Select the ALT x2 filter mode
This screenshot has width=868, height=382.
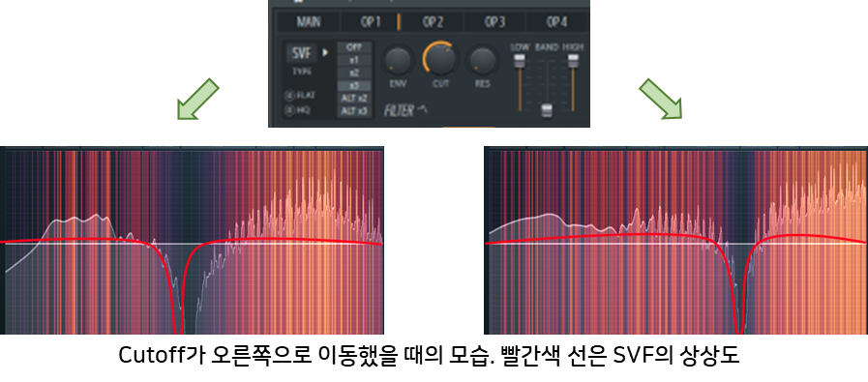pos(354,98)
